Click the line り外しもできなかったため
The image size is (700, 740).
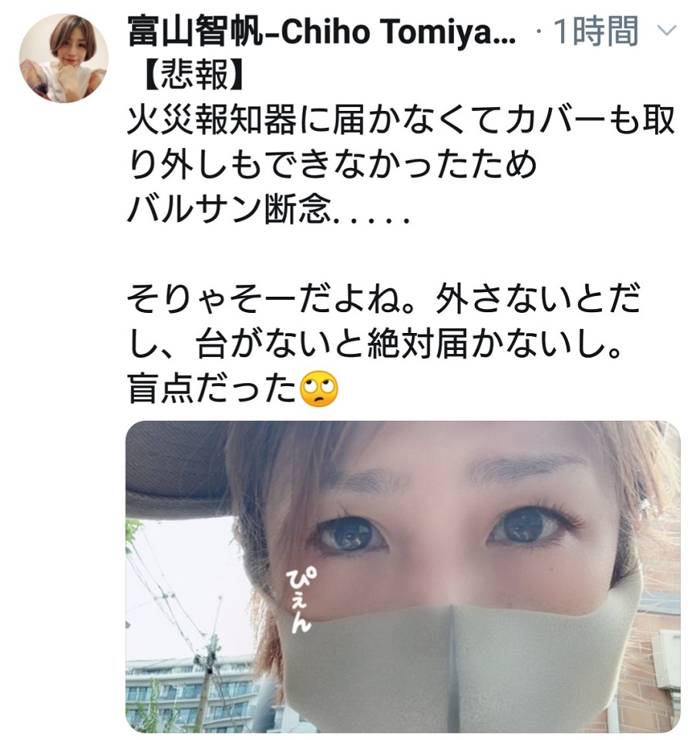tap(332, 165)
